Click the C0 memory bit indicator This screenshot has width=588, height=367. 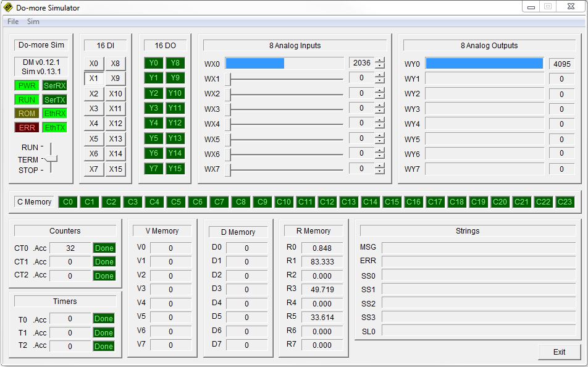click(68, 202)
